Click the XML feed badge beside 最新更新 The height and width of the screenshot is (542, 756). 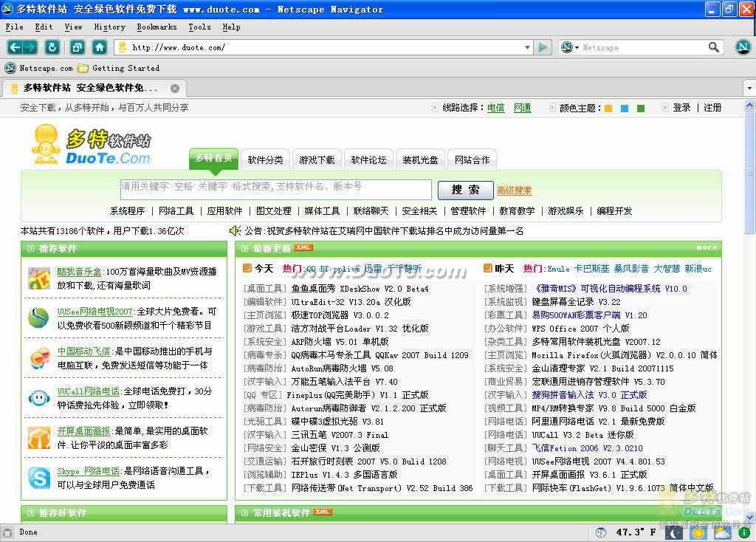303,247
